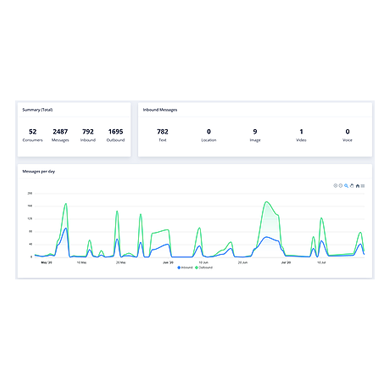
Task: Click the Messages per day heading
Action: pyautogui.click(x=39, y=171)
